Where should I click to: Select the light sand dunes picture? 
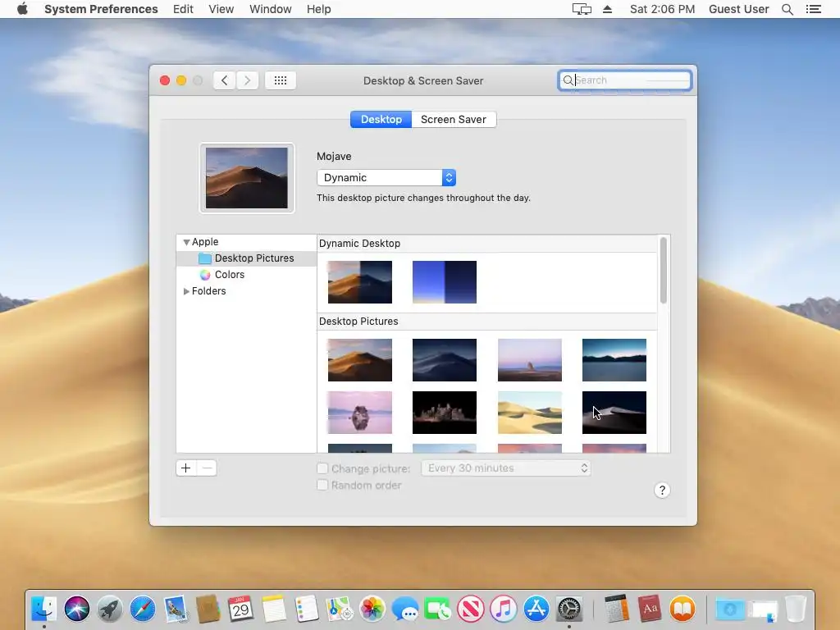[x=529, y=413]
